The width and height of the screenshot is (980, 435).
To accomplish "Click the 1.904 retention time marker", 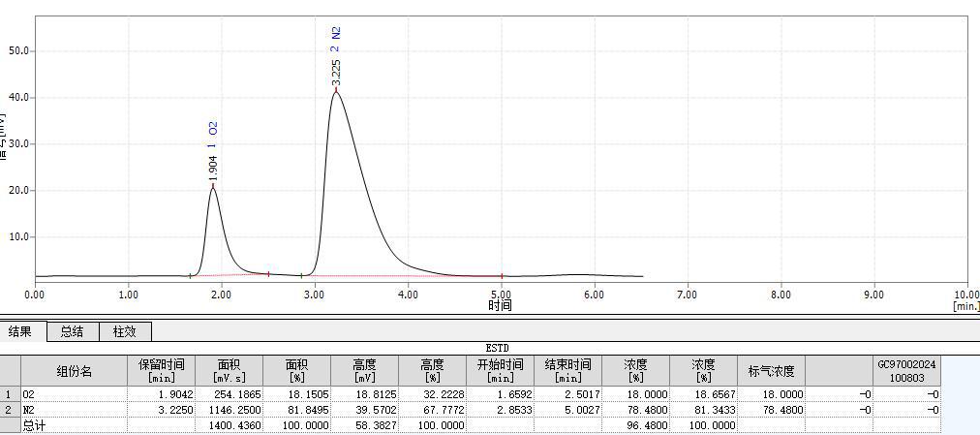I will (x=213, y=169).
